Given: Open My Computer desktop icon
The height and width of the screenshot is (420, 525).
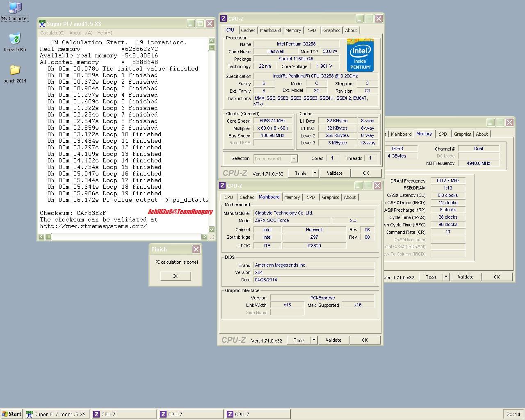Looking at the screenshot, I should [x=15, y=8].
